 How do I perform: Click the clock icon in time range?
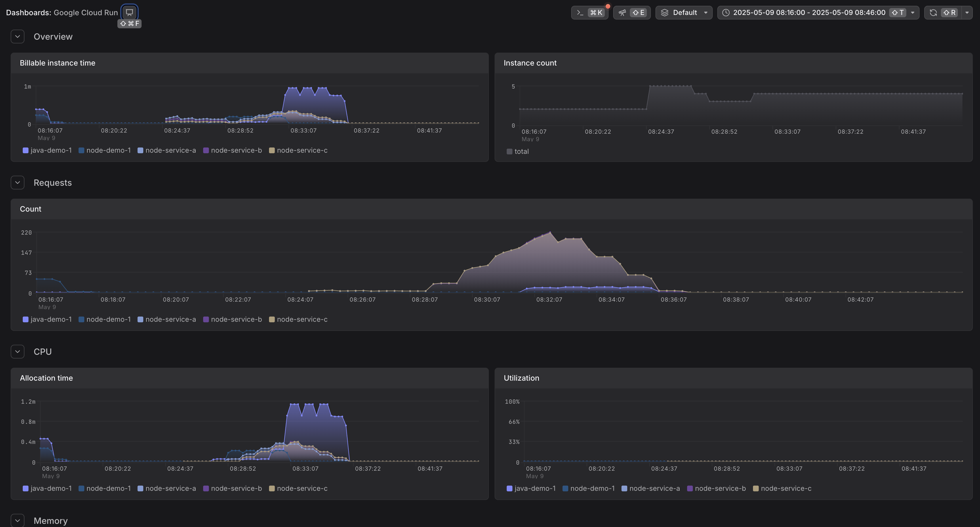(726, 13)
